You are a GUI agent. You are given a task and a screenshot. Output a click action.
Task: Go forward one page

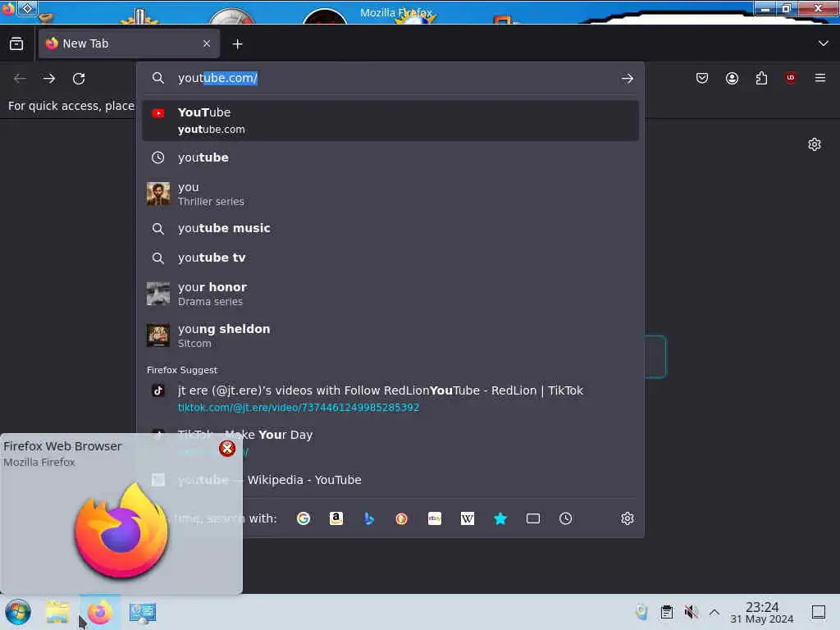[49, 79]
